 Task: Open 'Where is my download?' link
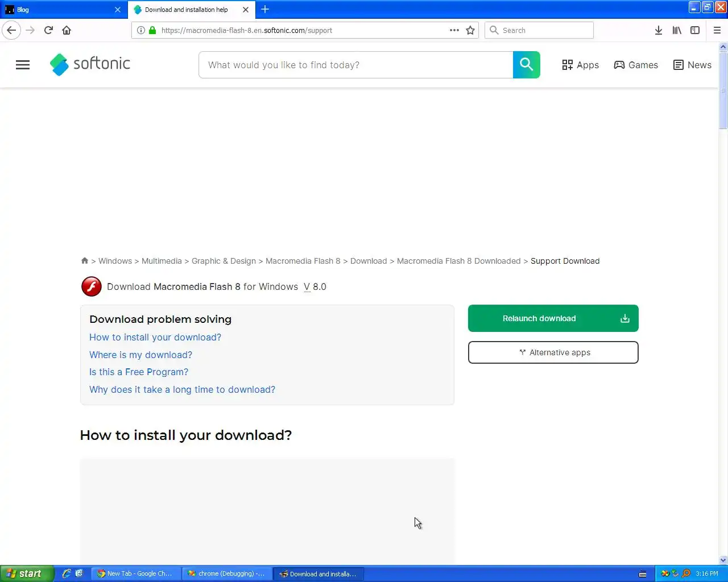[x=140, y=355]
